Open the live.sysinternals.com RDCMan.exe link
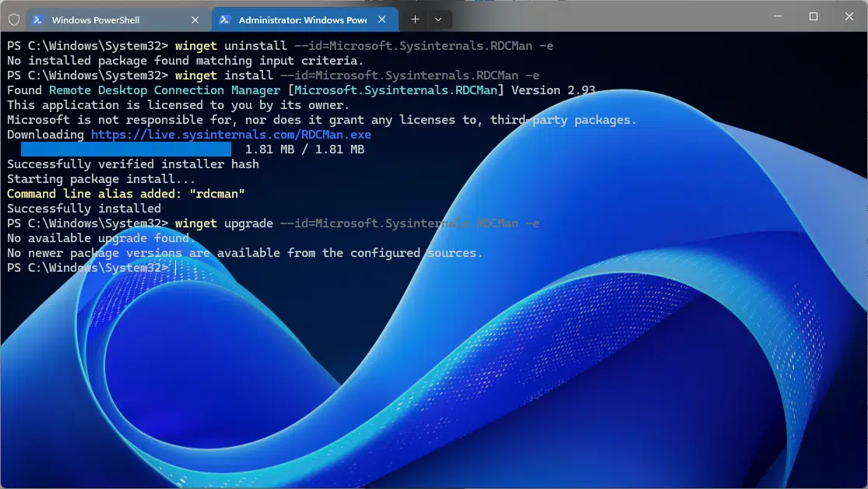This screenshot has height=489, width=868. 230,134
